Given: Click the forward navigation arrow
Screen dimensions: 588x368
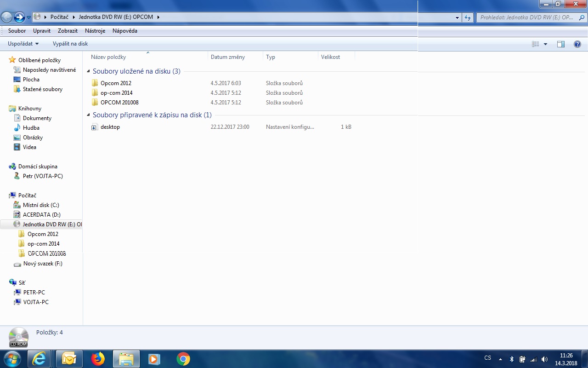Looking at the screenshot, I should pos(19,17).
